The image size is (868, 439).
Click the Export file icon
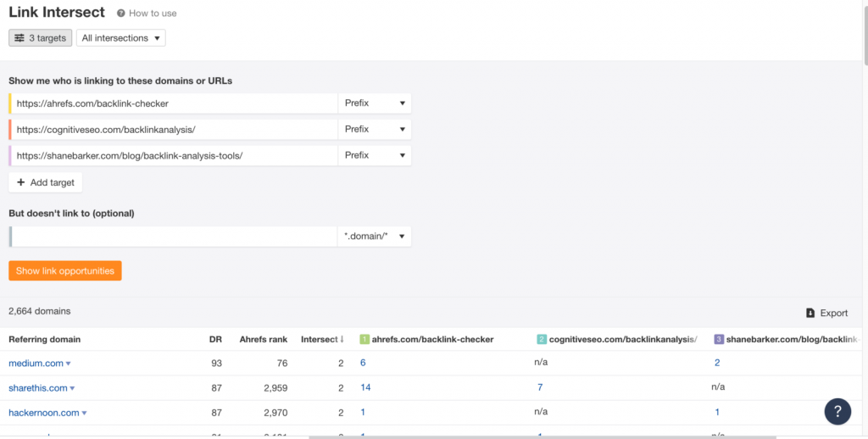click(x=810, y=313)
